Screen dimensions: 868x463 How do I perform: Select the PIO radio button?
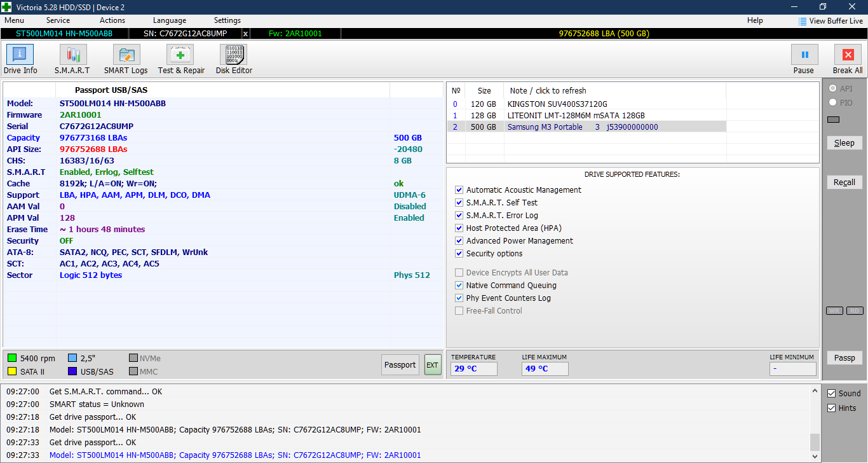coord(832,103)
